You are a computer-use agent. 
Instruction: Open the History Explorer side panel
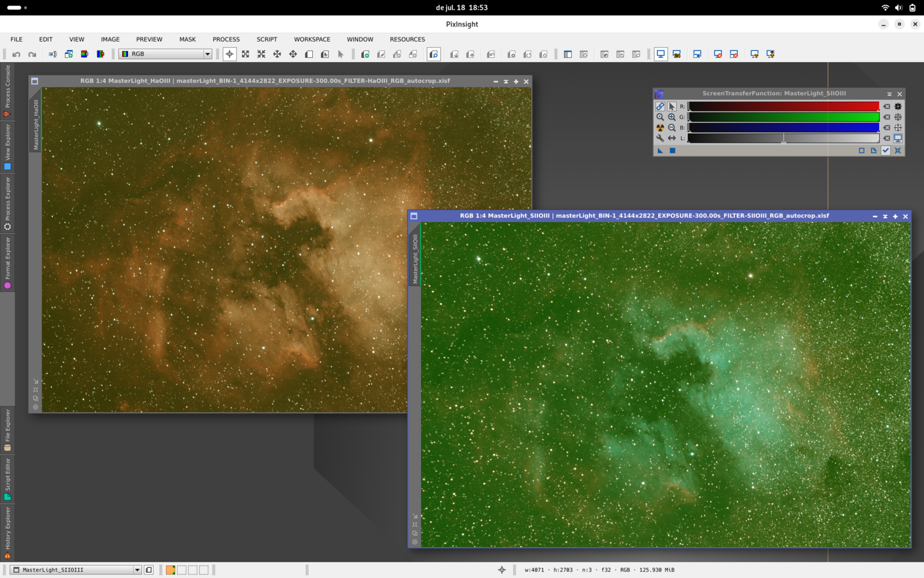coord(7,532)
